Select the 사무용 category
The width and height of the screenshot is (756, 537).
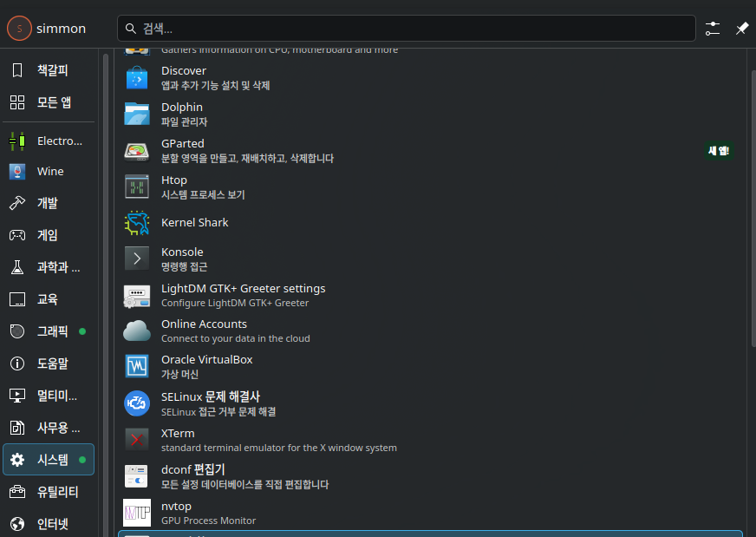tap(49, 428)
